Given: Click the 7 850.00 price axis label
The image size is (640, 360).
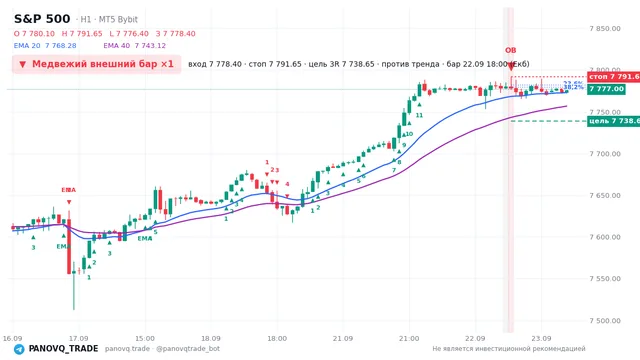Looking at the screenshot, I should [x=605, y=29].
